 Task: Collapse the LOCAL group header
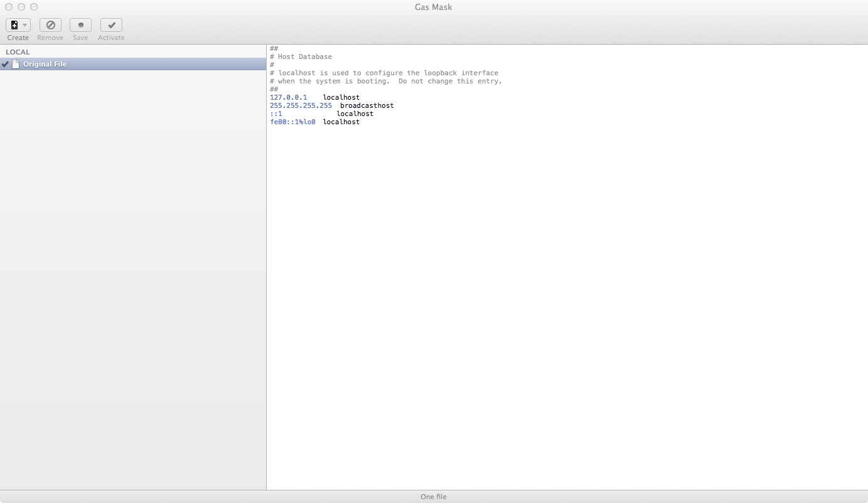tap(18, 52)
